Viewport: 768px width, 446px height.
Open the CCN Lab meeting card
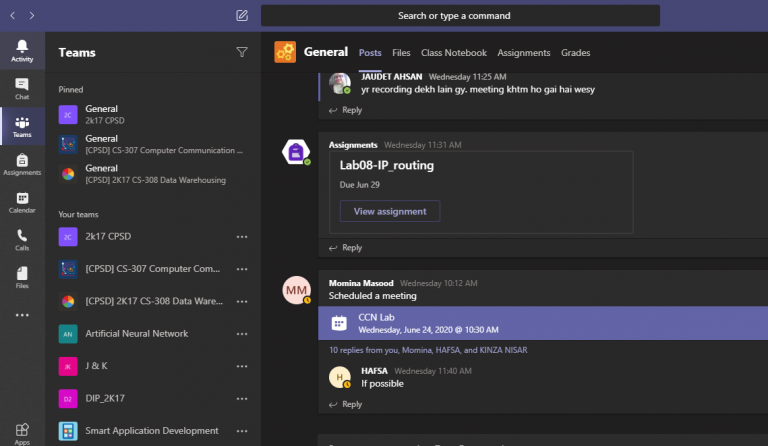543,323
